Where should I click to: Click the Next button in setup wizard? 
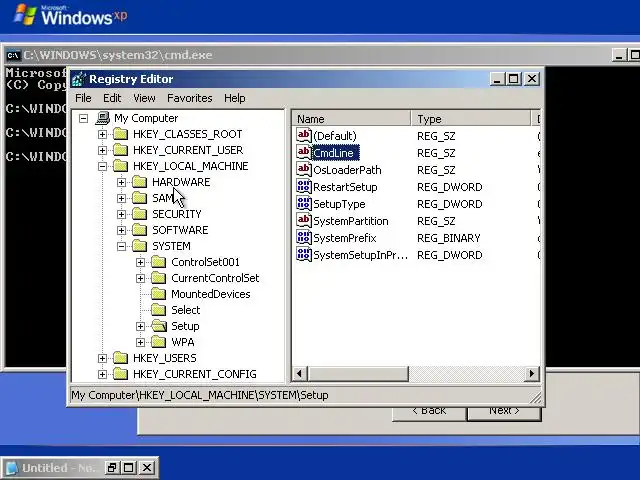coord(504,412)
